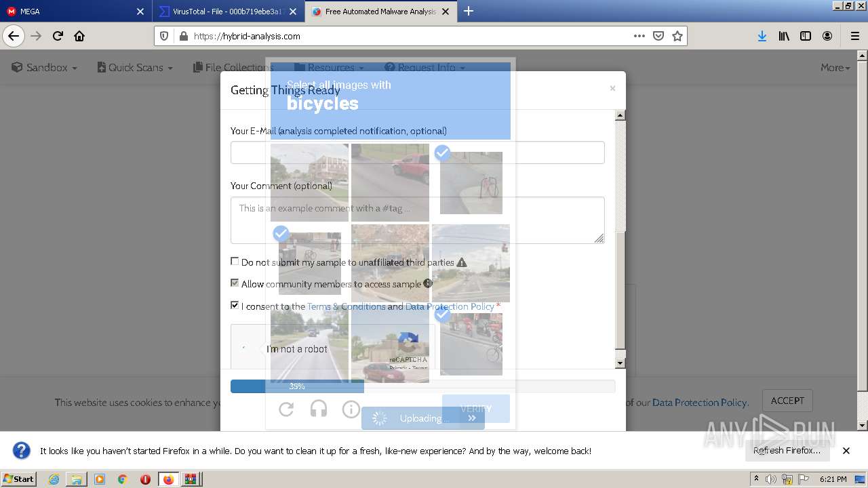Open the Windows Start menu
This screenshot has width=868, height=488.
coord(18,479)
